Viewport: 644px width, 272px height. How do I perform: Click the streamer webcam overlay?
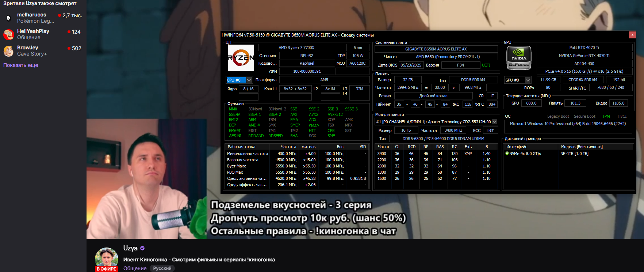point(146,179)
